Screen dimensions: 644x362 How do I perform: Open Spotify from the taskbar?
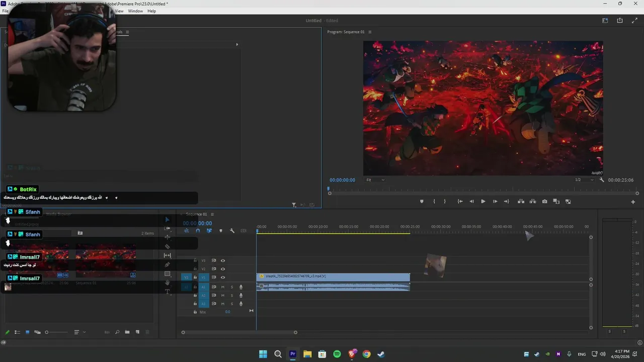pyautogui.click(x=337, y=354)
